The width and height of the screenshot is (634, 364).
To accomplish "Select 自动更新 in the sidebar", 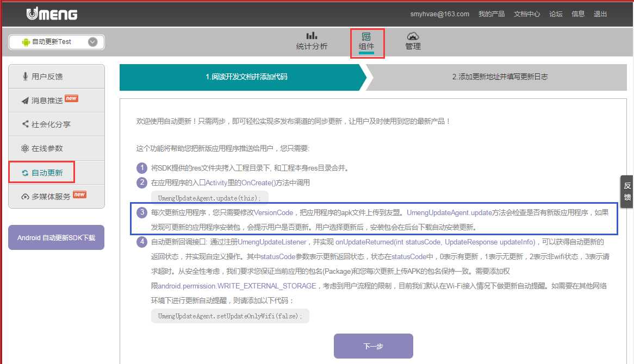I will (57, 173).
